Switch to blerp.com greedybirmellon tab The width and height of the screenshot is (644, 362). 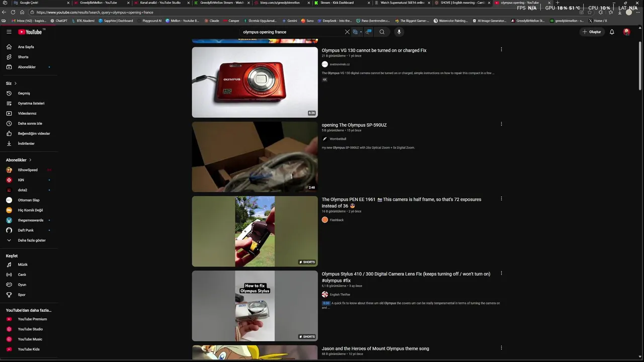click(282, 3)
